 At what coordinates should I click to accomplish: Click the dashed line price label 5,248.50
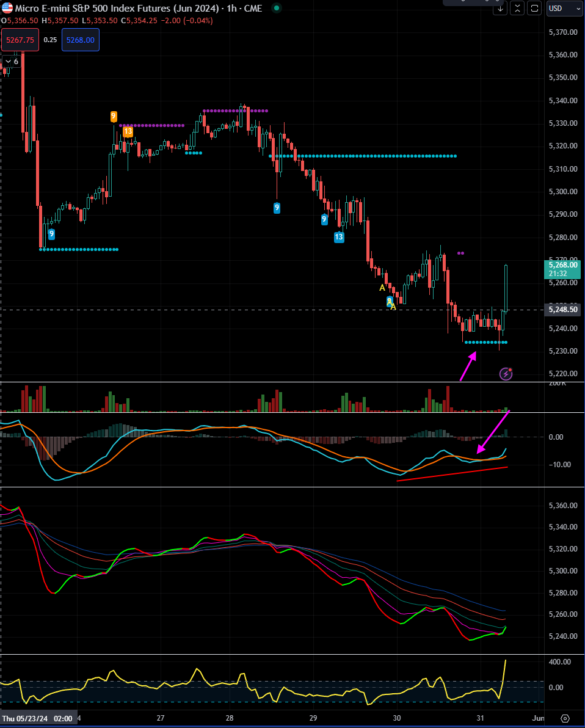tap(563, 309)
